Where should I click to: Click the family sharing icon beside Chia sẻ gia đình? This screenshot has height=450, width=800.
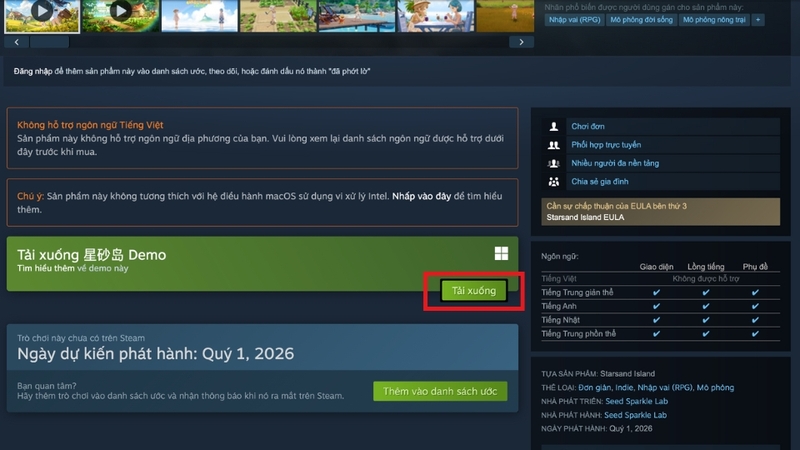(x=554, y=182)
